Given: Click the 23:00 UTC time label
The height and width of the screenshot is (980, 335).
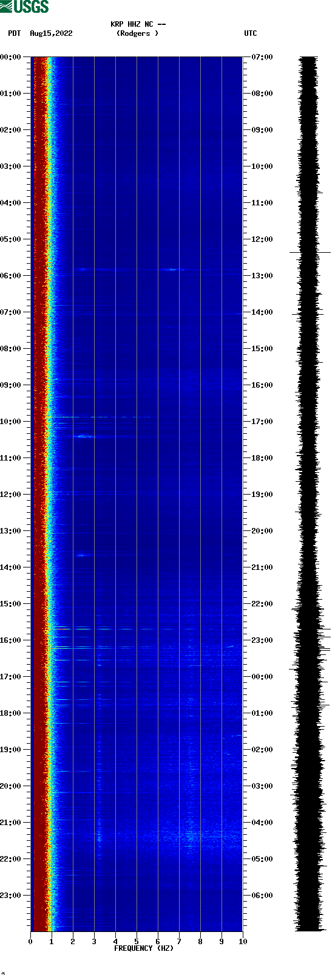Looking at the screenshot, I should 262,640.
